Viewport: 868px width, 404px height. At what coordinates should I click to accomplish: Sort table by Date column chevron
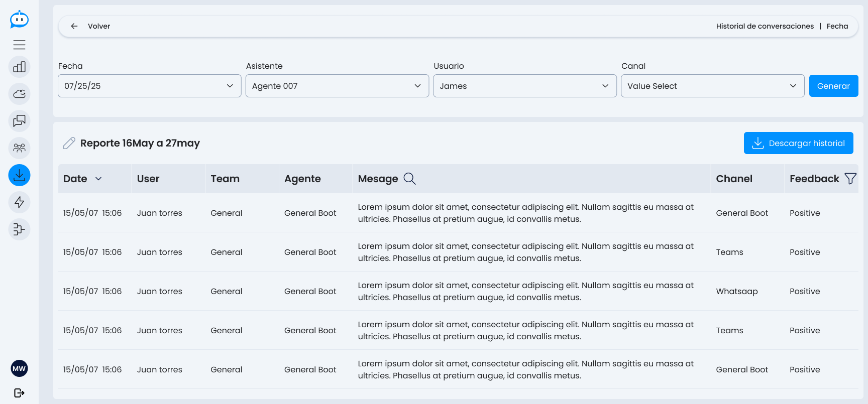pos(98,179)
